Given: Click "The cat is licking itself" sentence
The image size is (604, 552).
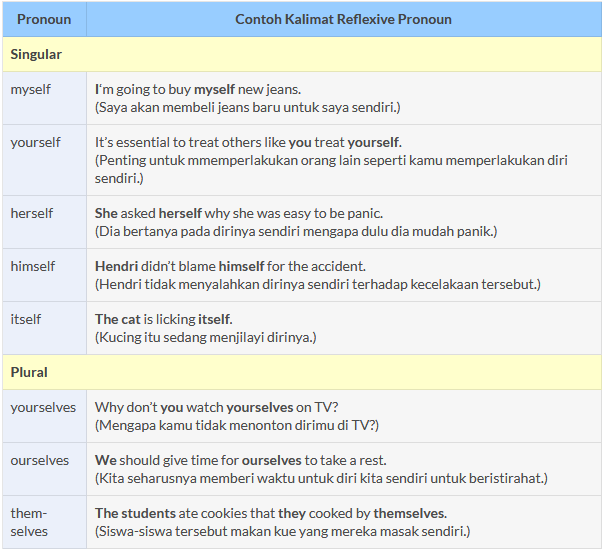Looking at the screenshot, I should click(164, 319).
